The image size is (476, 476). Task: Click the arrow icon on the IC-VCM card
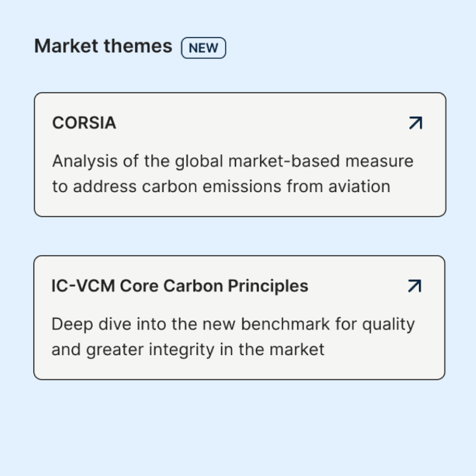(415, 286)
